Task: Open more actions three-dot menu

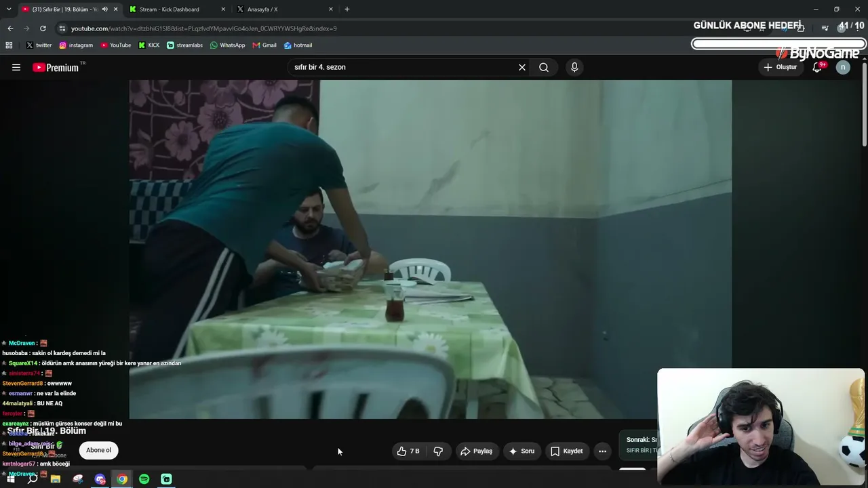Action: pos(602,451)
